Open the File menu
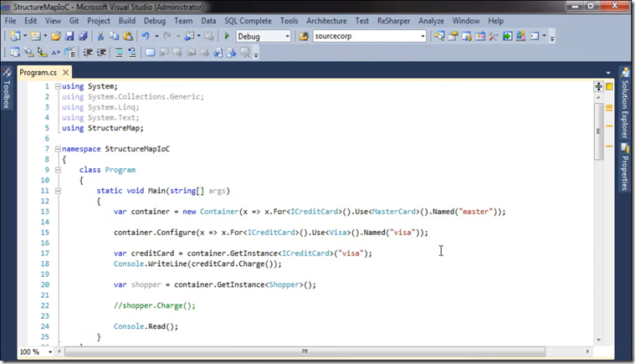 point(11,21)
